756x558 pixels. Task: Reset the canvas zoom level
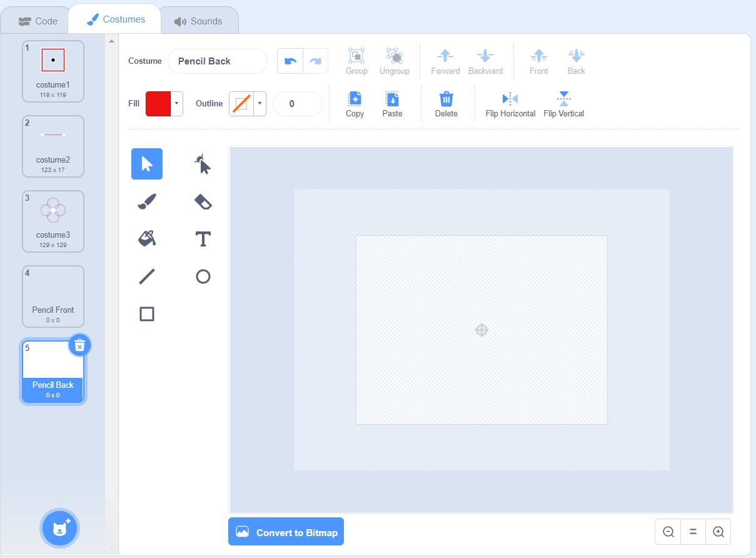coord(693,532)
